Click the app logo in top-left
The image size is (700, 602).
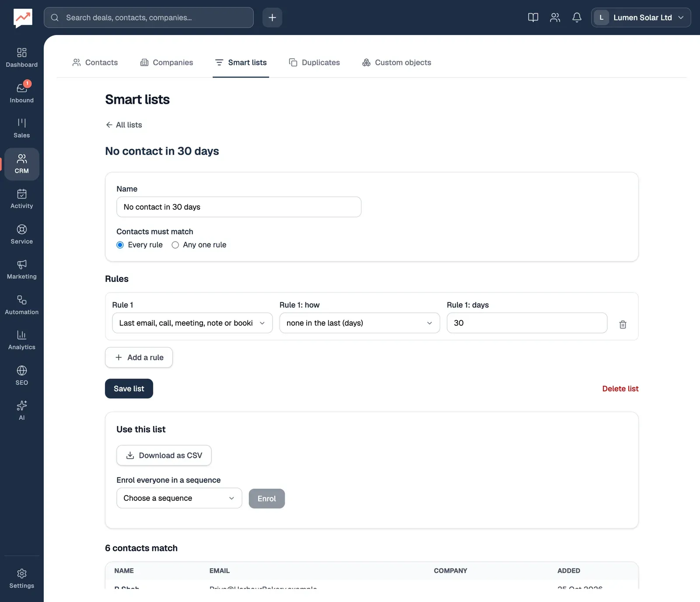click(x=23, y=18)
